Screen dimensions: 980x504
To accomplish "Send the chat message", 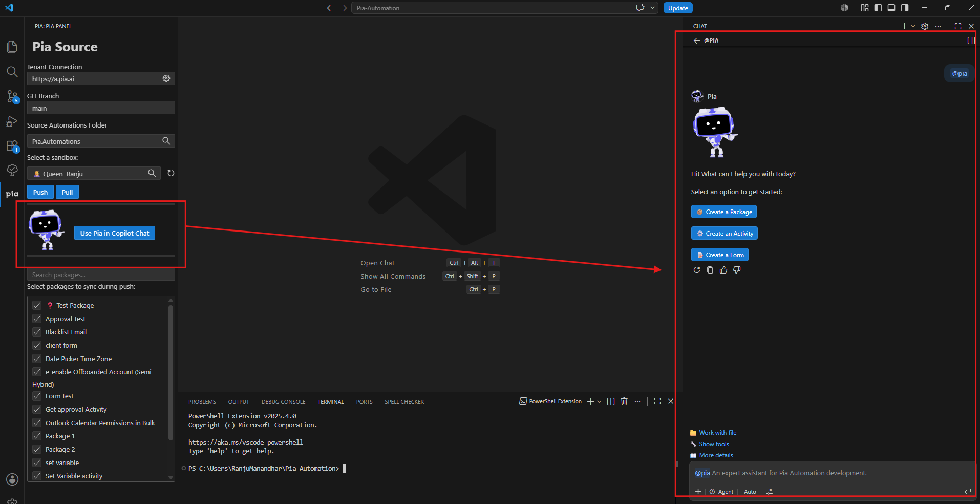I will pyautogui.click(x=968, y=492).
